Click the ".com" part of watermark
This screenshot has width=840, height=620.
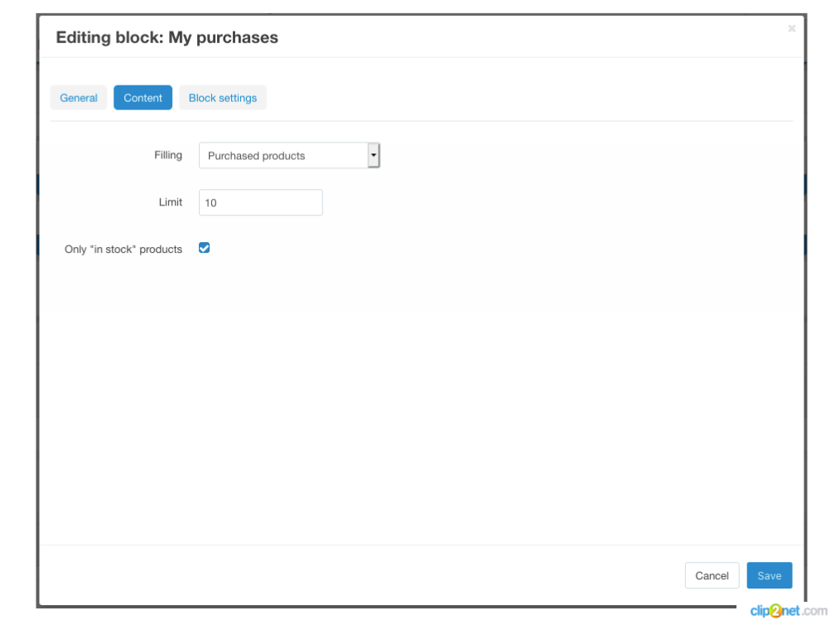tap(813, 611)
